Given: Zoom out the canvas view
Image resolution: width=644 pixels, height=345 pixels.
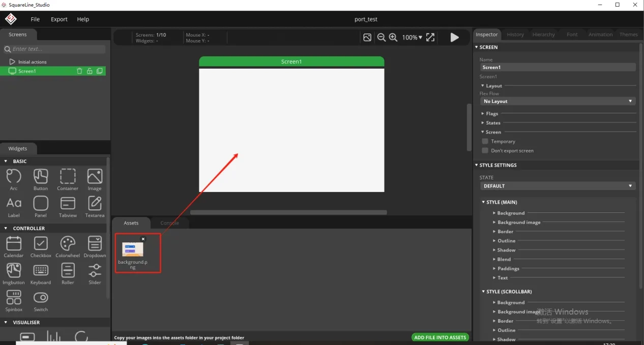Looking at the screenshot, I should 381,37.
